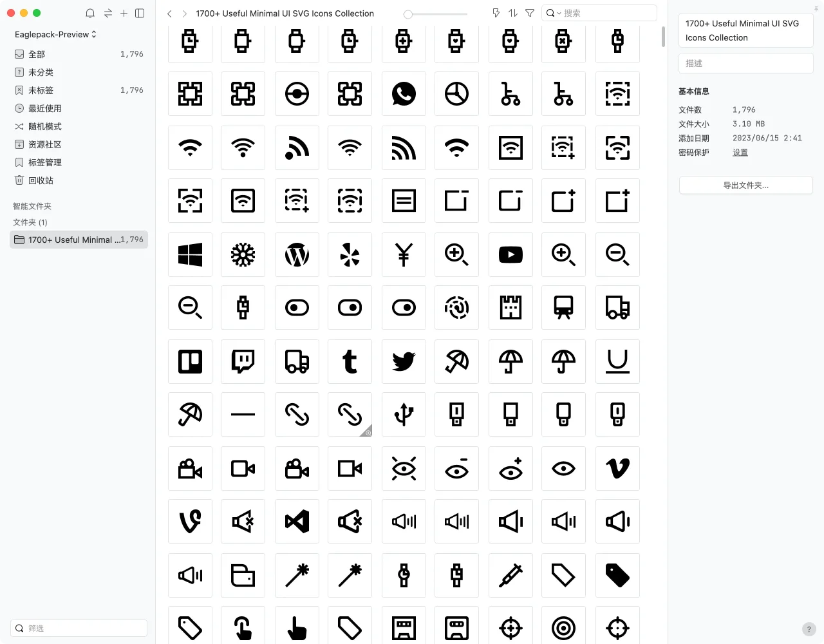
Task: Select the snowflake icon thumbnail
Action: [x=243, y=255]
